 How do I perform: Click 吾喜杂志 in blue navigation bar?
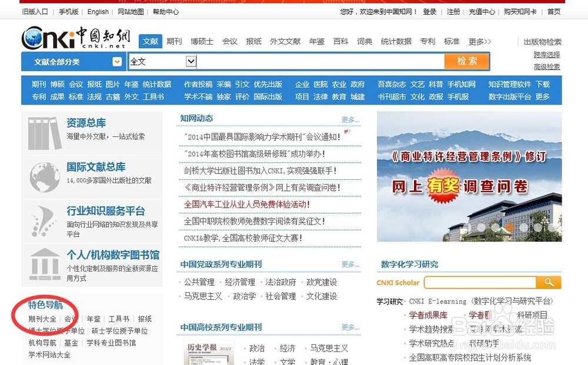(392, 84)
